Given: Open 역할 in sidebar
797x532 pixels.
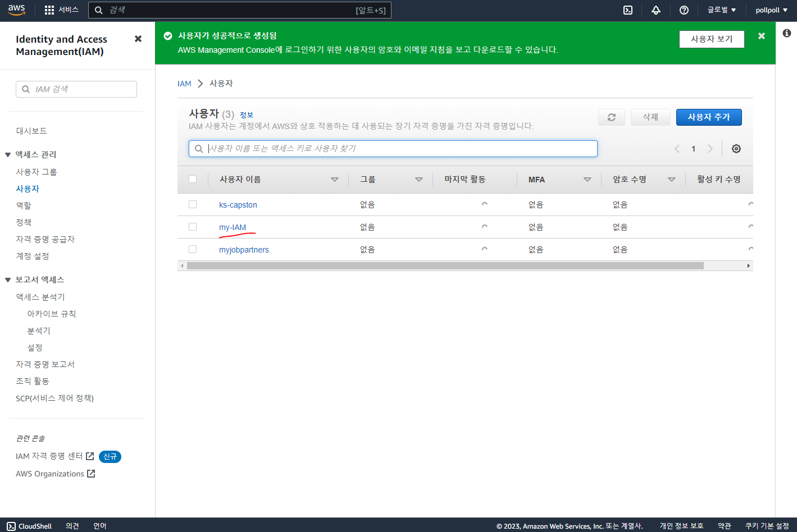Looking at the screenshot, I should [24, 205].
